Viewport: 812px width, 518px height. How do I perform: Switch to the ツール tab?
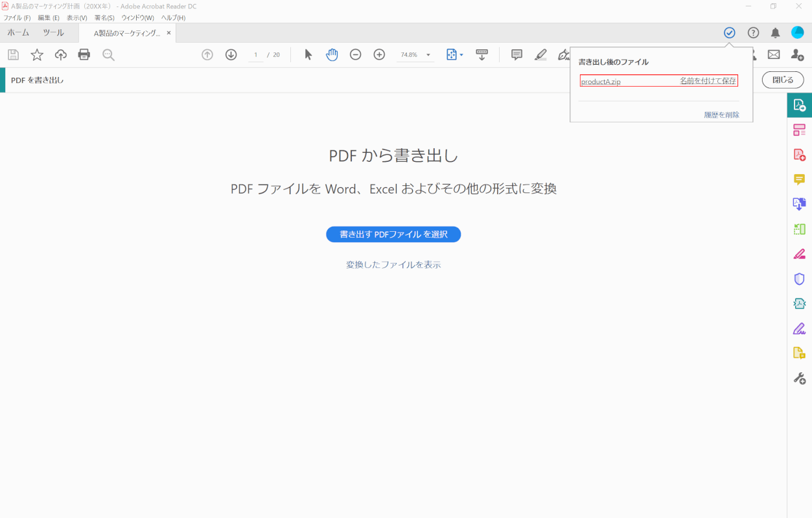pos(53,32)
